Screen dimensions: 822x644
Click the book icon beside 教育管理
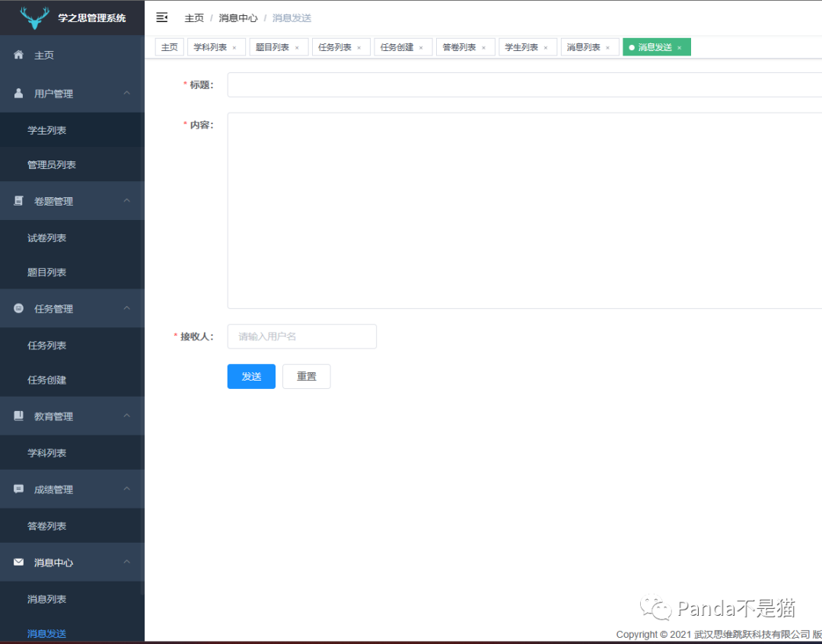pyautogui.click(x=19, y=416)
